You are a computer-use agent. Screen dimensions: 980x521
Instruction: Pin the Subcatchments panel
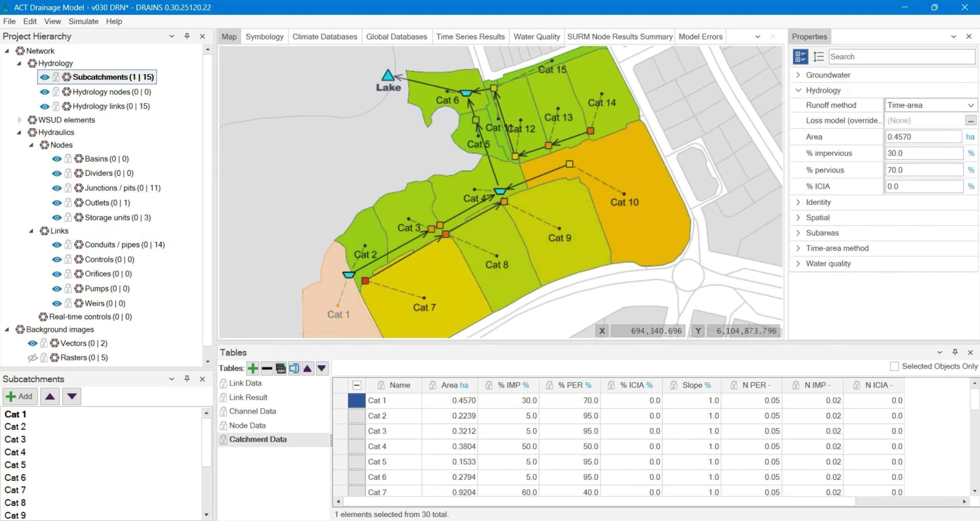tap(187, 379)
